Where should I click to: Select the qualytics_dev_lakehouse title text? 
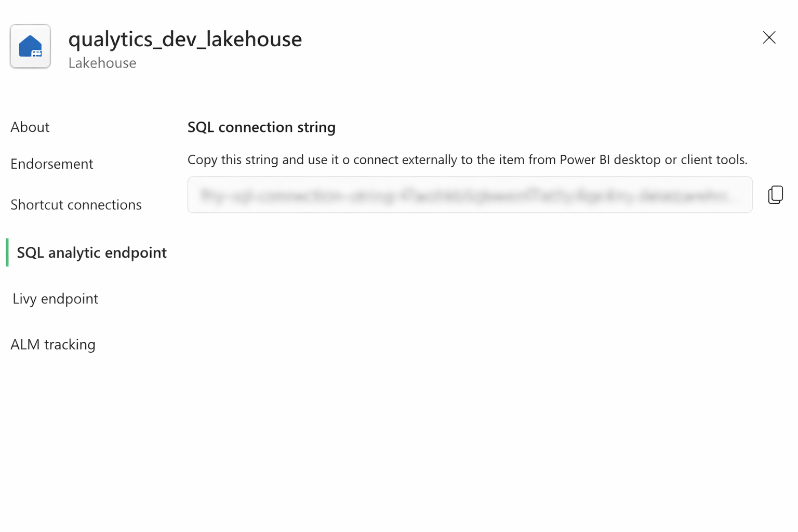(x=185, y=39)
